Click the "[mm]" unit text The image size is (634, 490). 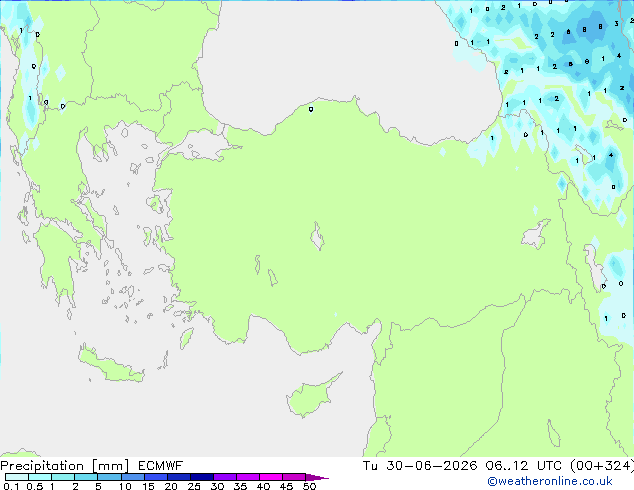[x=110, y=466]
